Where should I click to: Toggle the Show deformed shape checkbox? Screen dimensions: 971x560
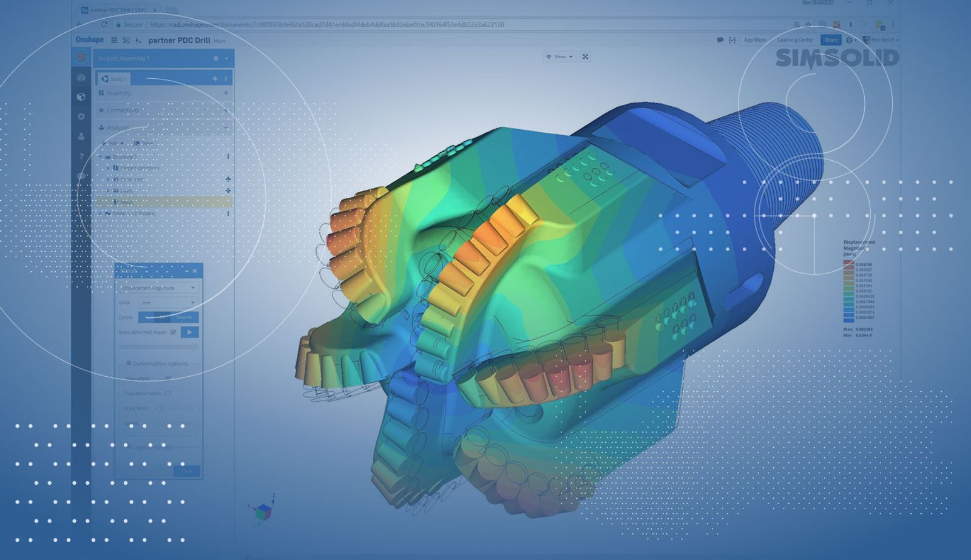[x=174, y=332]
